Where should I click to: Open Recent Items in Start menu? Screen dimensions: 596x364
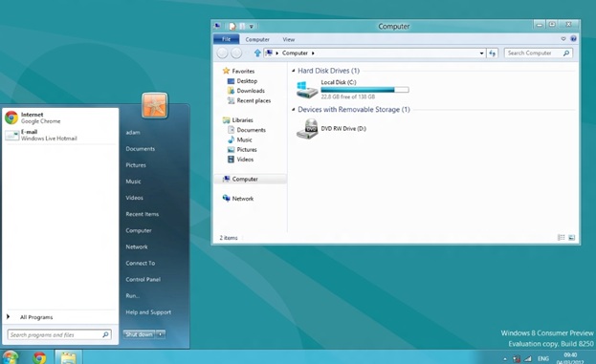(143, 214)
